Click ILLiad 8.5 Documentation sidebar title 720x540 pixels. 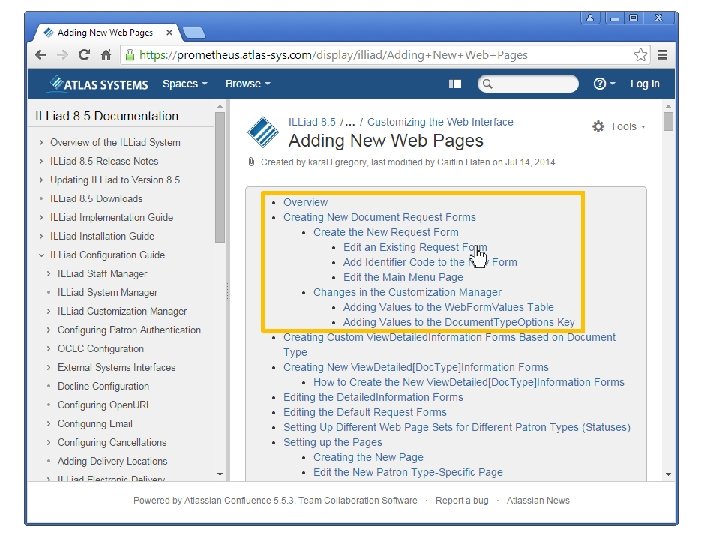tap(107, 116)
